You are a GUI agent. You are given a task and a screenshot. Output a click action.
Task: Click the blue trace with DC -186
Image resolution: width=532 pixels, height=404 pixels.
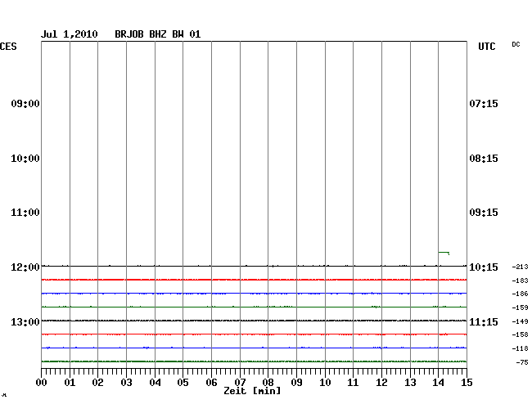(x=254, y=293)
